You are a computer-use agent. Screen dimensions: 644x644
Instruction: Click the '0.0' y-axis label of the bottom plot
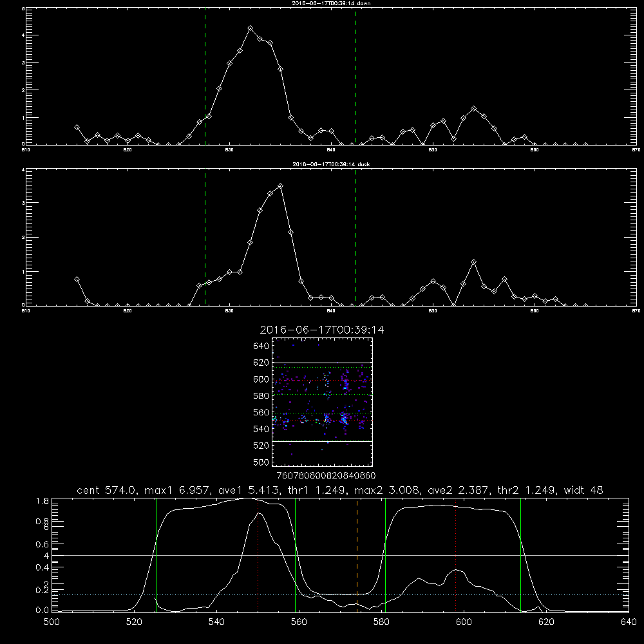tap(43, 611)
